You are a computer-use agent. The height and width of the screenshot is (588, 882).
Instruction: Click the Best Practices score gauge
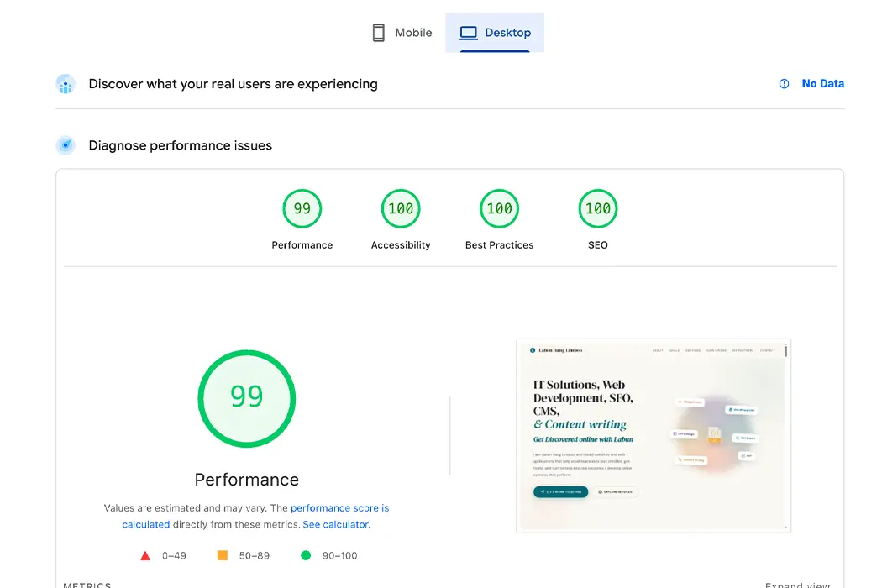pyautogui.click(x=499, y=208)
